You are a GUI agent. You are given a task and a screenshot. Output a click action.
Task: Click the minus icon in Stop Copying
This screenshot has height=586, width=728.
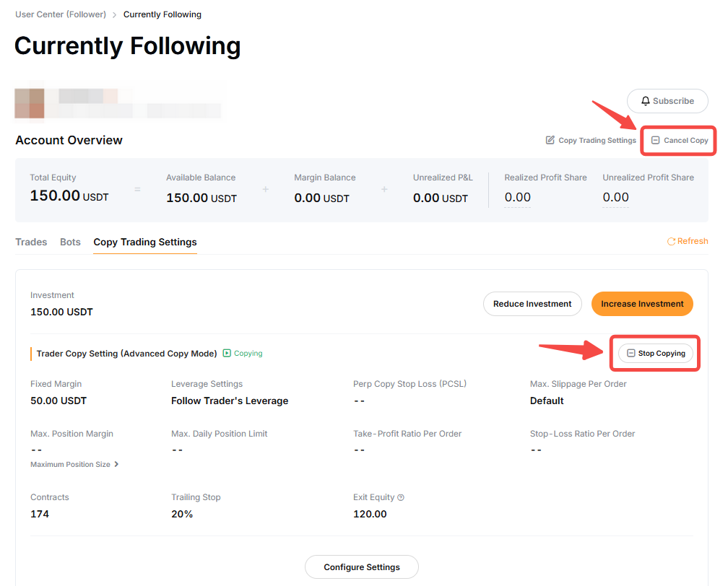click(x=631, y=354)
